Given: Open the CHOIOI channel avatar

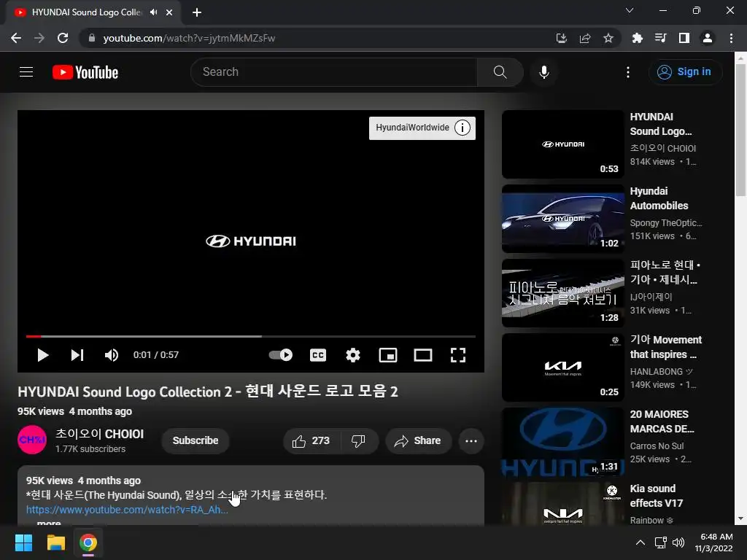Looking at the screenshot, I should pos(32,440).
